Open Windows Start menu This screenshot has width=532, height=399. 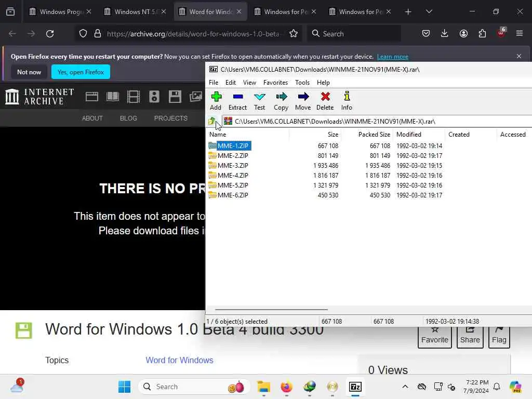[x=124, y=387]
